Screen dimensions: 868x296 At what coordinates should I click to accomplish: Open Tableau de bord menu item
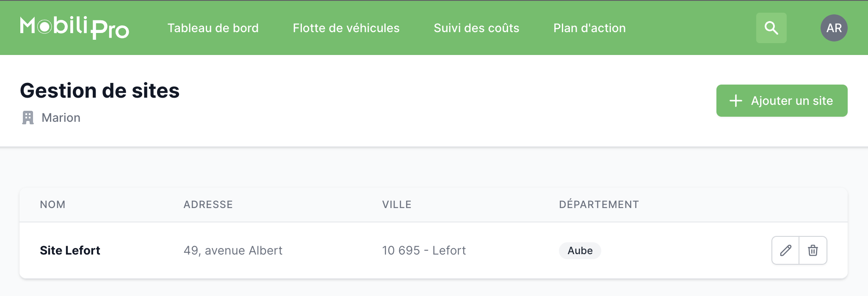click(x=213, y=28)
